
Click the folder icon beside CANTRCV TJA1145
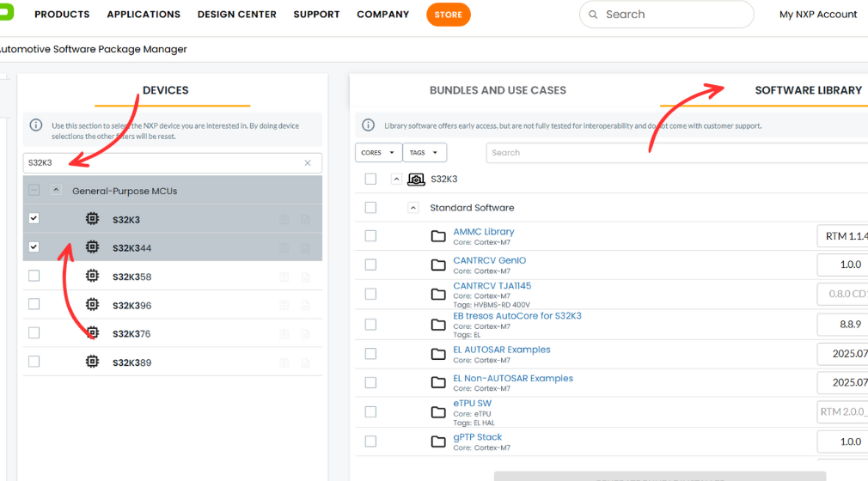(x=438, y=294)
